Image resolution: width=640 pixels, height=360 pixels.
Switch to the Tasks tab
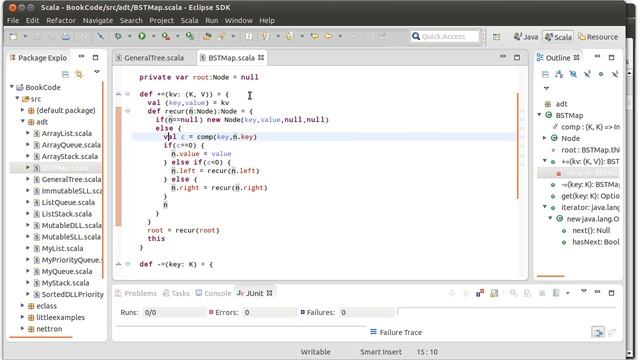click(x=176, y=293)
